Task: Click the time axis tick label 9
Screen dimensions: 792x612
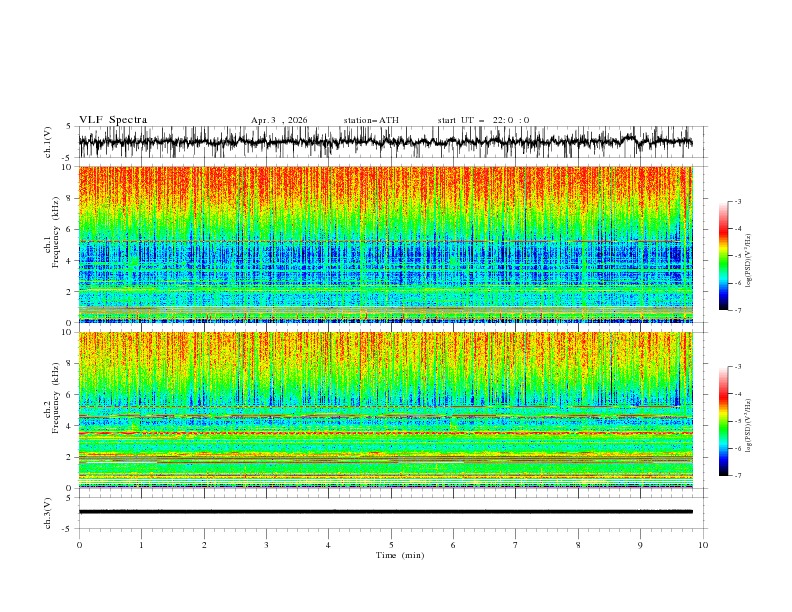Action: click(640, 545)
